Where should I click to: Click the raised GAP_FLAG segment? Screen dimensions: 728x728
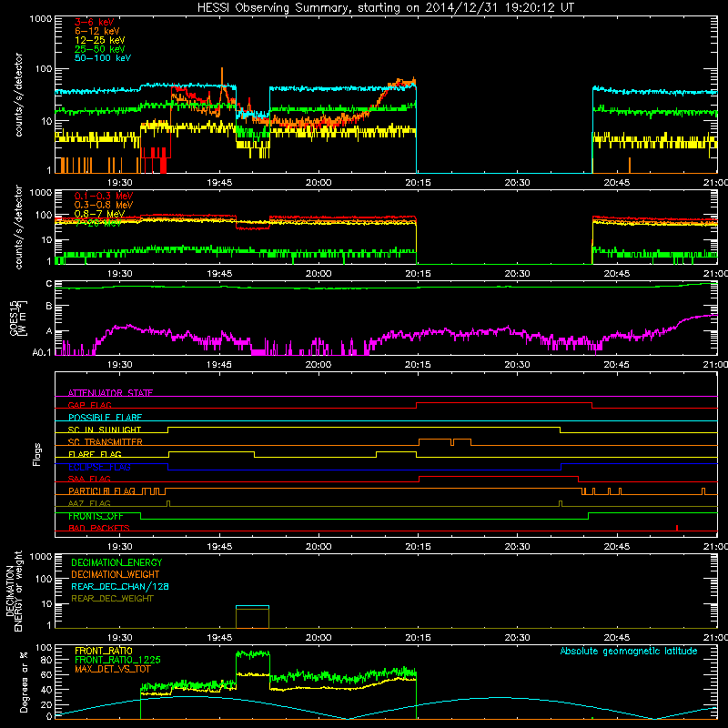(x=504, y=403)
